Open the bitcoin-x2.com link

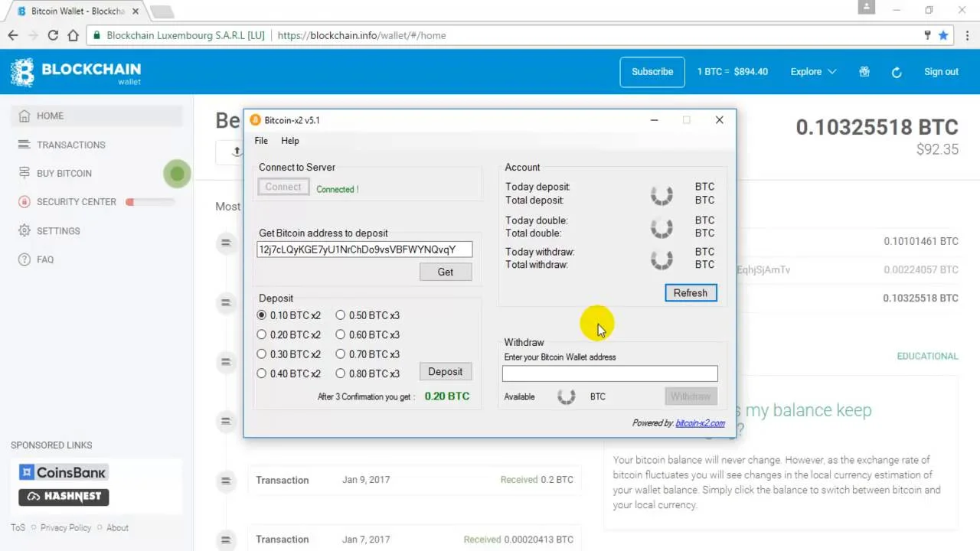point(700,423)
